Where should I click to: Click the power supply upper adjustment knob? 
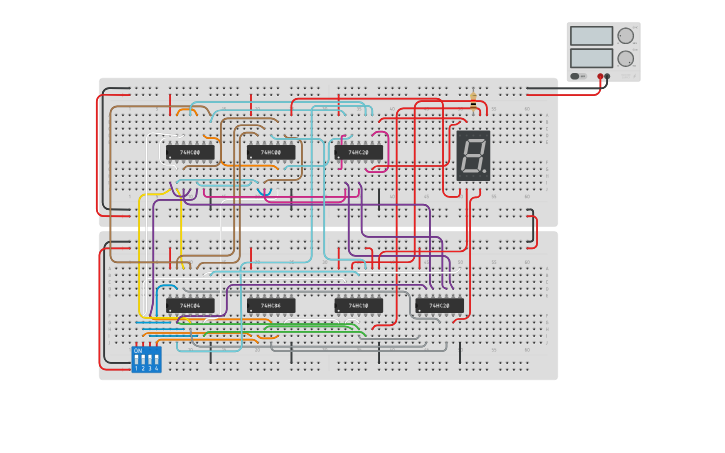tap(626, 36)
